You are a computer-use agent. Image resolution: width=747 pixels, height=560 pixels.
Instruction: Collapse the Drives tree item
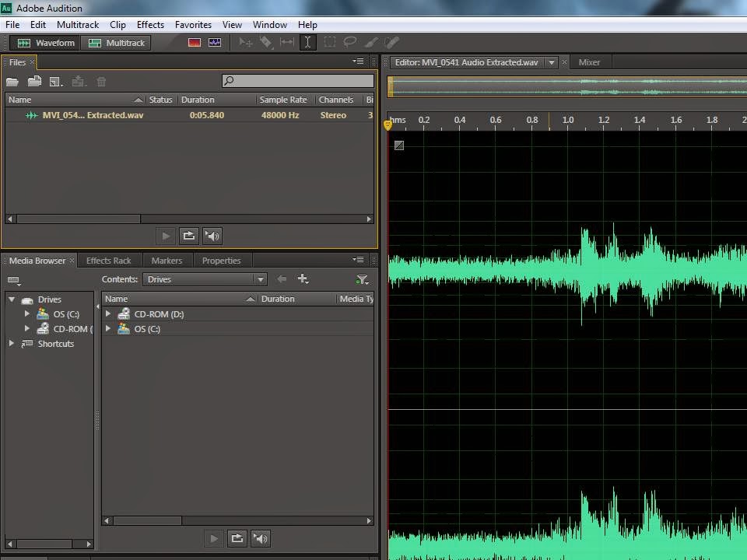(x=12, y=299)
